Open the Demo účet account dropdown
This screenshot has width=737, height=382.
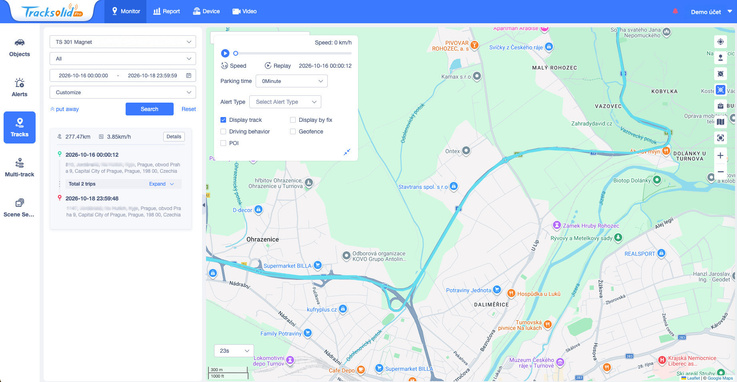tap(711, 12)
